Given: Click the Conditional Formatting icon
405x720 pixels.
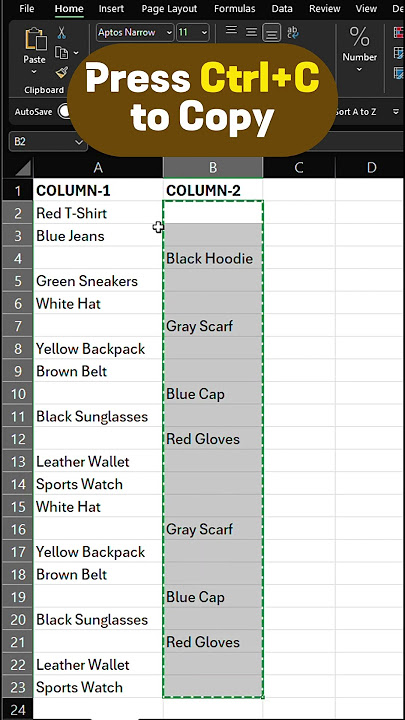Looking at the screenshot, I should tap(399, 32).
